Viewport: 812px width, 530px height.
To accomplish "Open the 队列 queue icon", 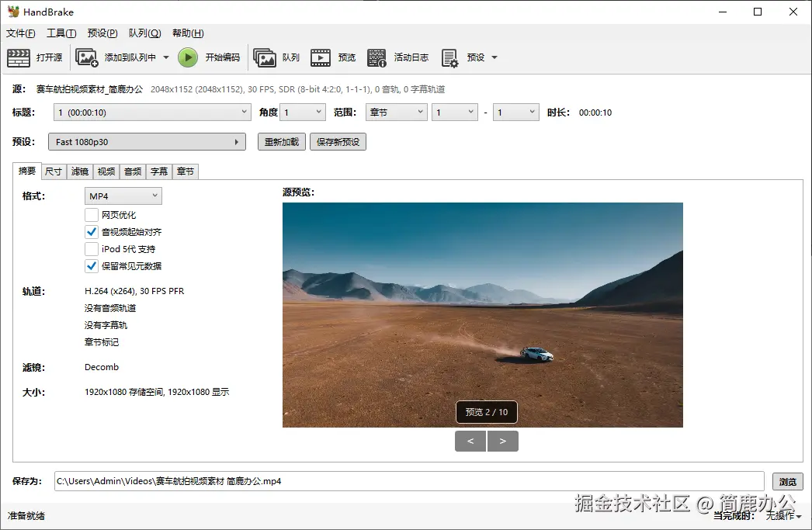I will point(265,57).
